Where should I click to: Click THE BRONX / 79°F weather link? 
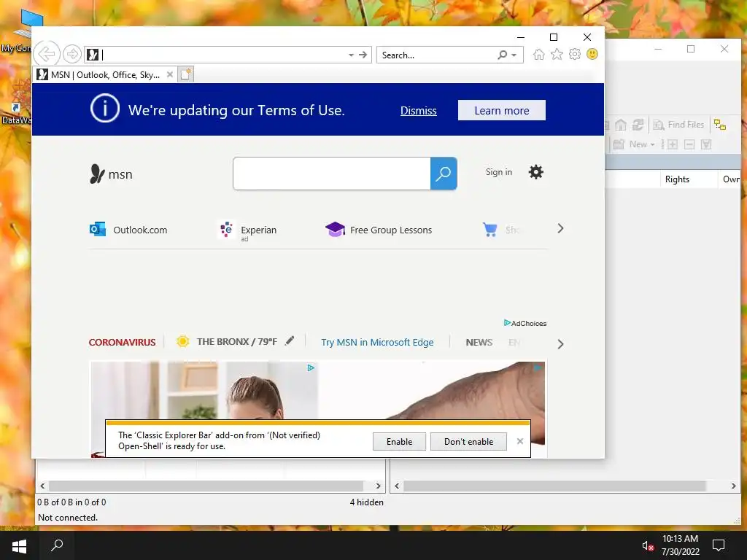tap(237, 341)
